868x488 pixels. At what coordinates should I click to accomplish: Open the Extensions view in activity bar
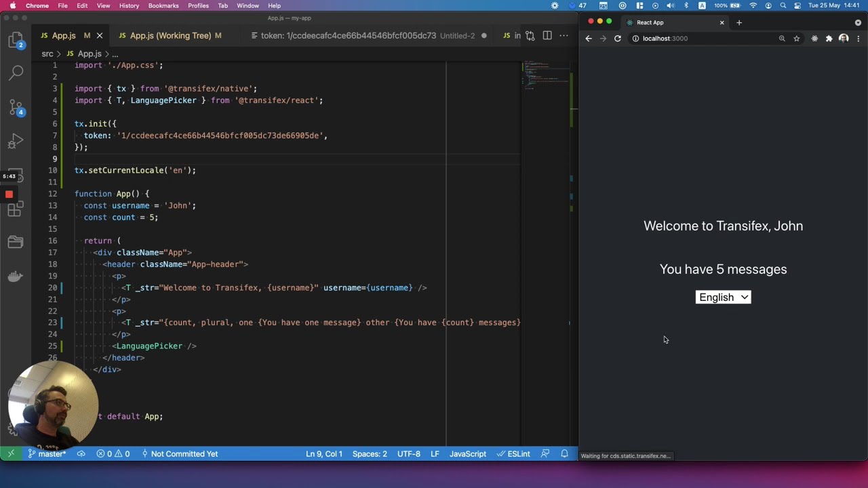coord(16,210)
